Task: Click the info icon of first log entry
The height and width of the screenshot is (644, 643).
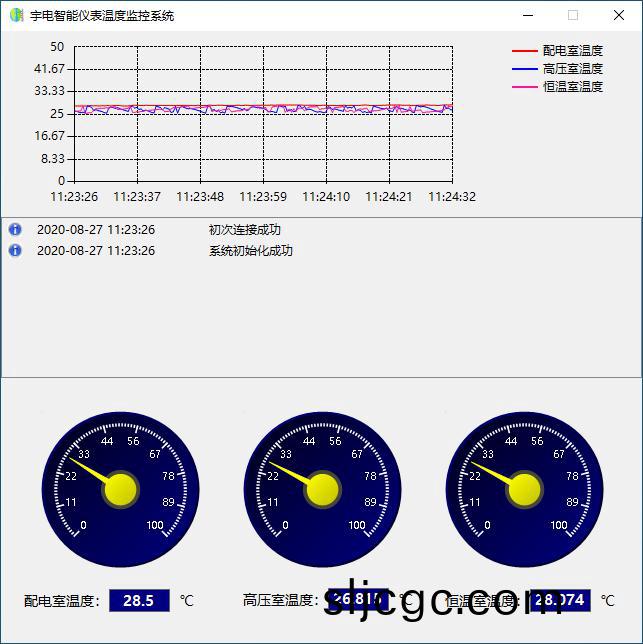Action: [15, 229]
